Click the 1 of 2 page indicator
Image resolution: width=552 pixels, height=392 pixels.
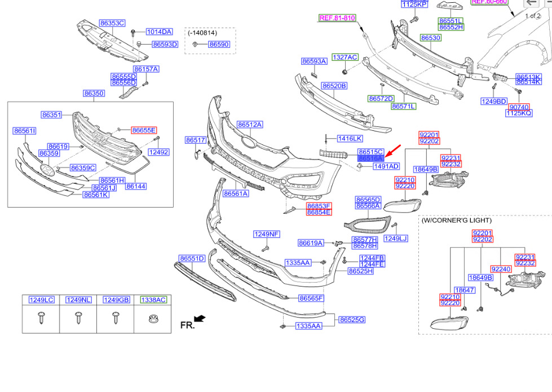[x=533, y=16]
